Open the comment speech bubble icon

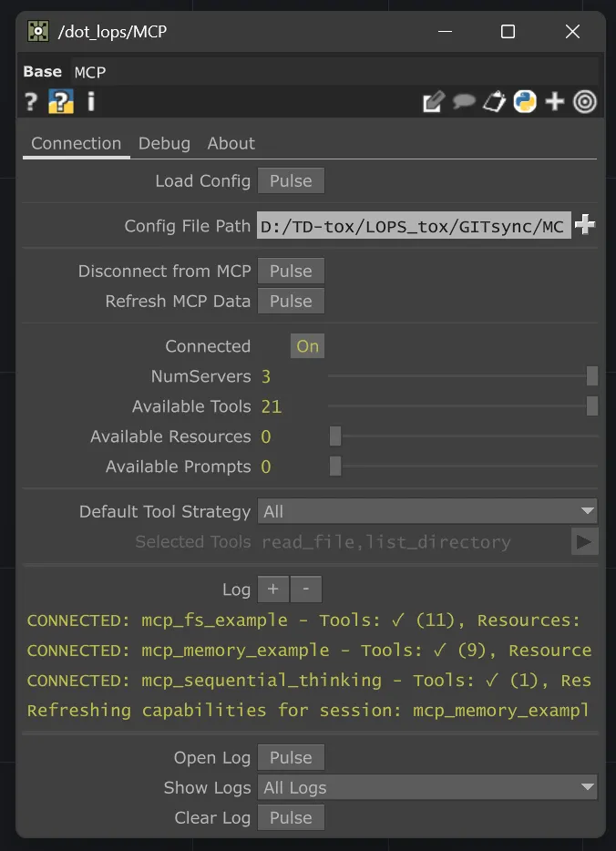click(464, 102)
